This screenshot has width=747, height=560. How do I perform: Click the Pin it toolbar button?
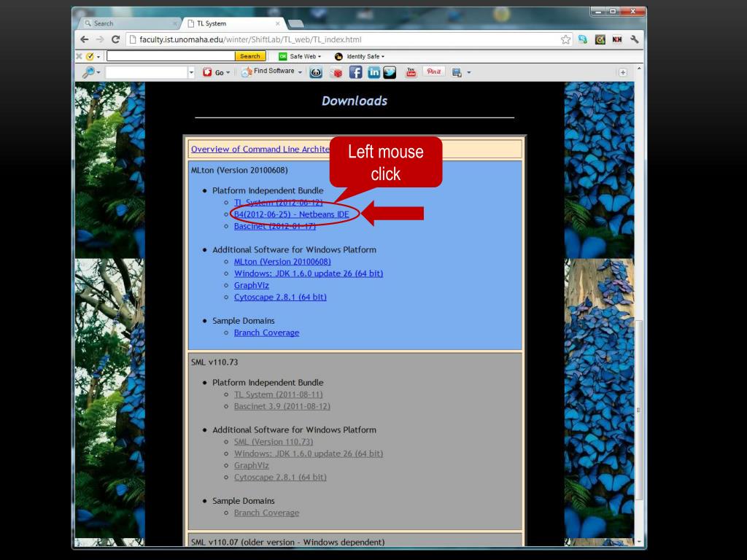(x=434, y=71)
